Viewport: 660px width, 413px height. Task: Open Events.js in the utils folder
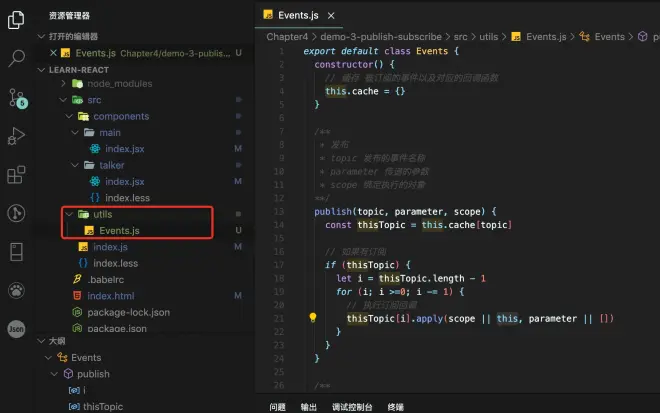click(119, 231)
